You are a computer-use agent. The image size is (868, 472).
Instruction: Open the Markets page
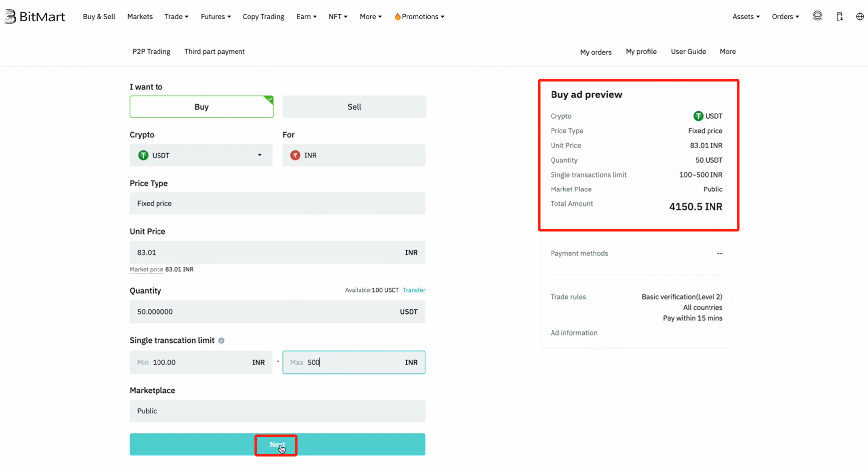pyautogui.click(x=140, y=17)
